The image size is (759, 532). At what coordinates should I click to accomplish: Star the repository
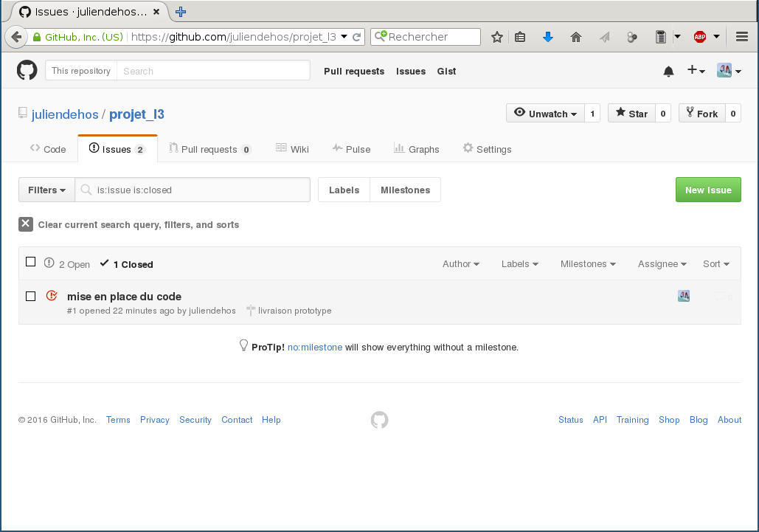pyautogui.click(x=631, y=114)
